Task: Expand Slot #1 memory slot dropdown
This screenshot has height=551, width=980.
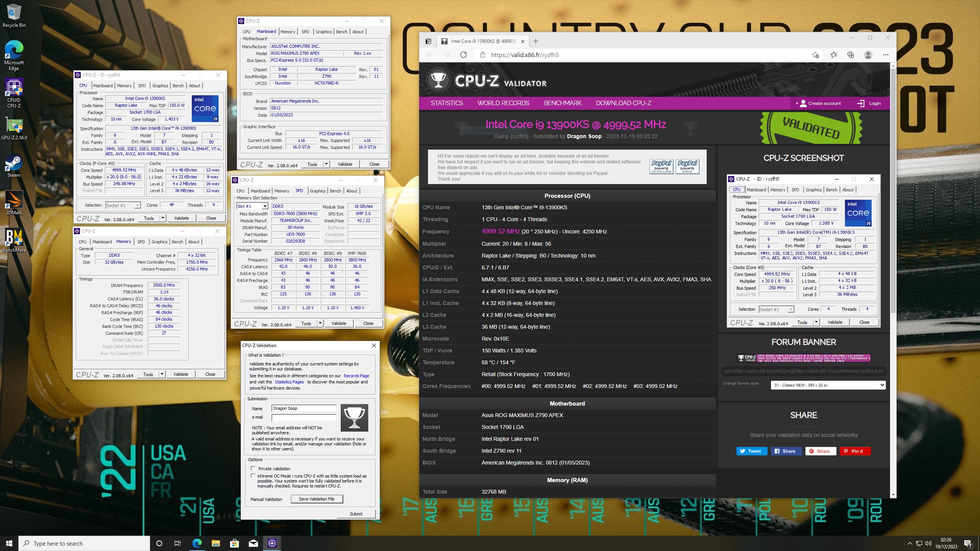Action: click(x=265, y=206)
